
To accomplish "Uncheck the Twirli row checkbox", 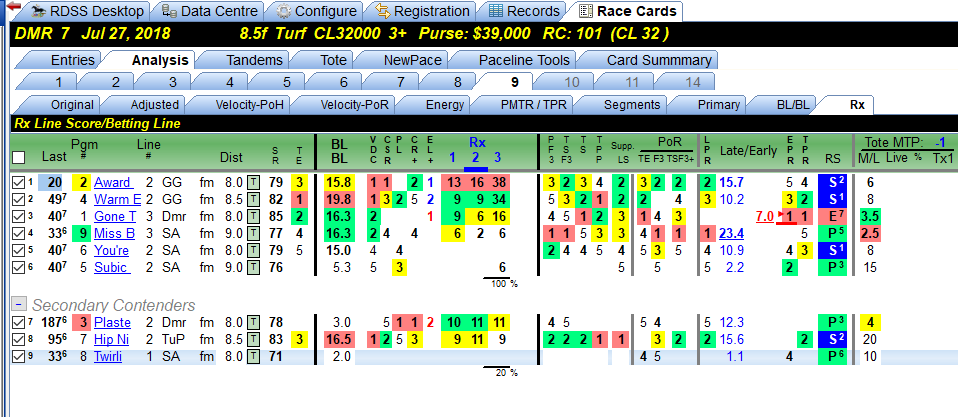I will [19, 357].
